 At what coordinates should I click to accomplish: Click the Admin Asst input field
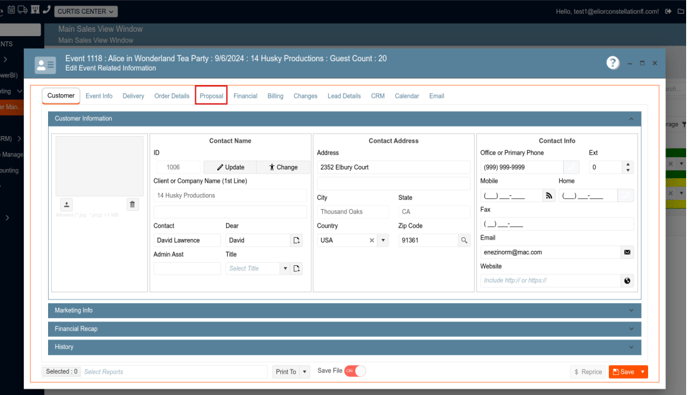click(187, 269)
